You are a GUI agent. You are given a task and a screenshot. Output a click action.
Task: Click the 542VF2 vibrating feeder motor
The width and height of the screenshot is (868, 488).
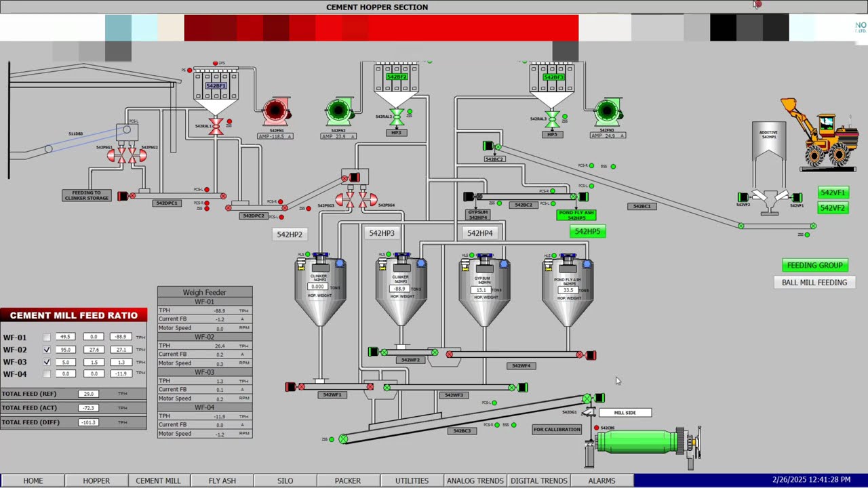tap(743, 197)
